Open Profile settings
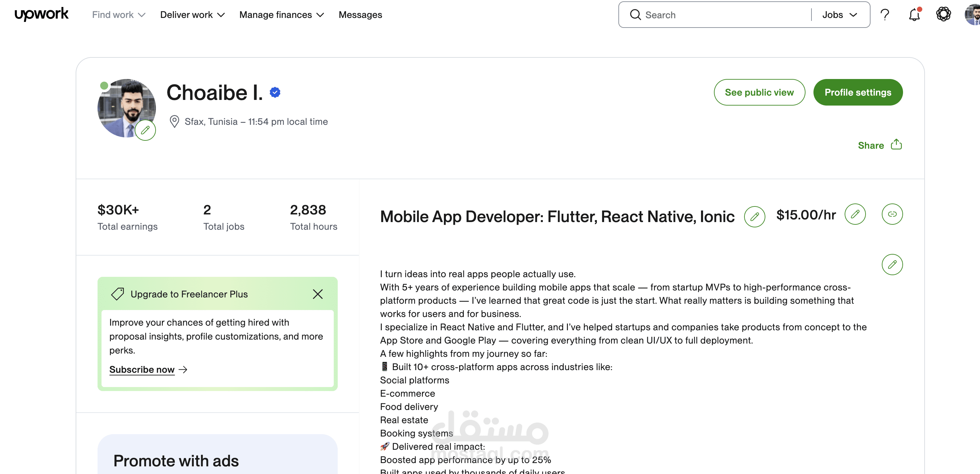The height and width of the screenshot is (474, 980). (x=858, y=92)
